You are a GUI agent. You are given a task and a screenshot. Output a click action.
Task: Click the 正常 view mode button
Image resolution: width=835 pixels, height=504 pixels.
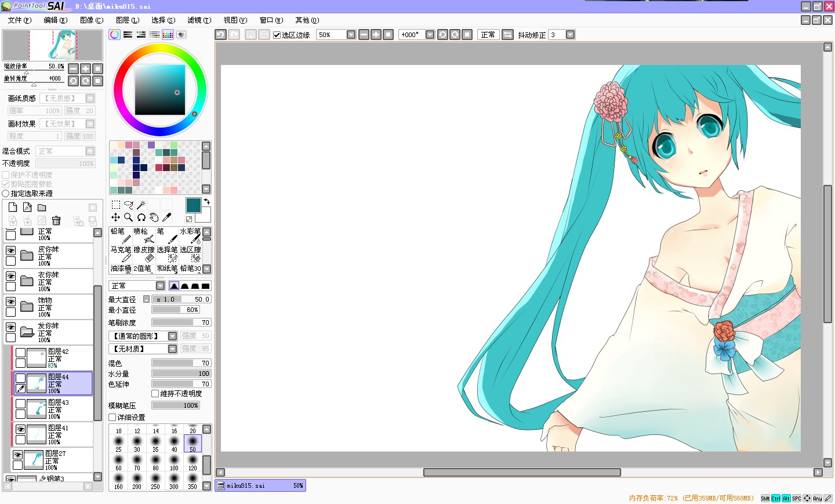[488, 35]
